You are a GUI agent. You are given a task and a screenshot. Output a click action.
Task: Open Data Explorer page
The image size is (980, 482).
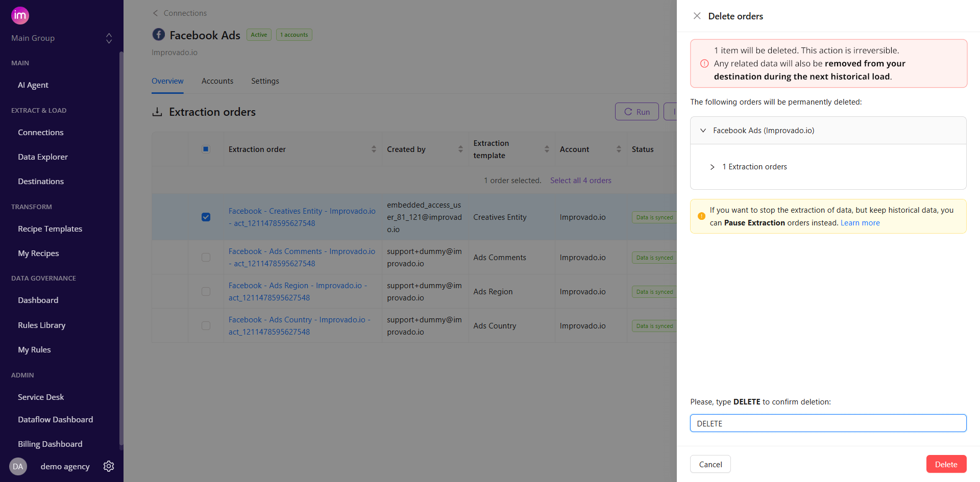point(43,157)
